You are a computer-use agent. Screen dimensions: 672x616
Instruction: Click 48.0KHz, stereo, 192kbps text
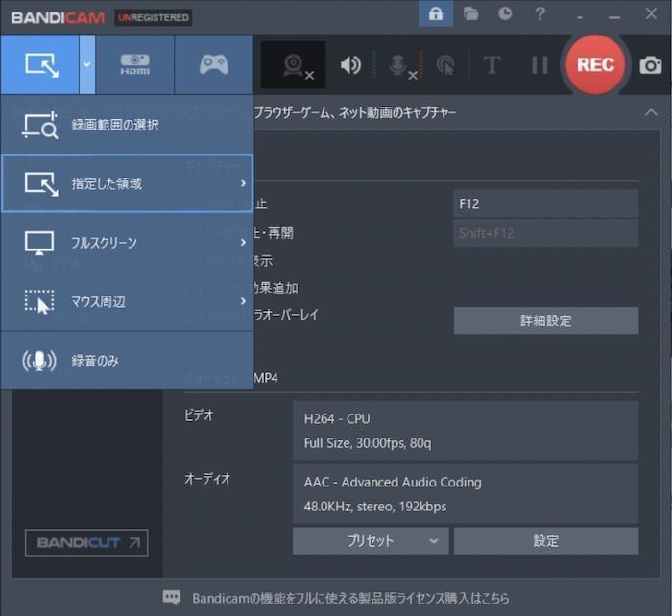click(x=375, y=507)
